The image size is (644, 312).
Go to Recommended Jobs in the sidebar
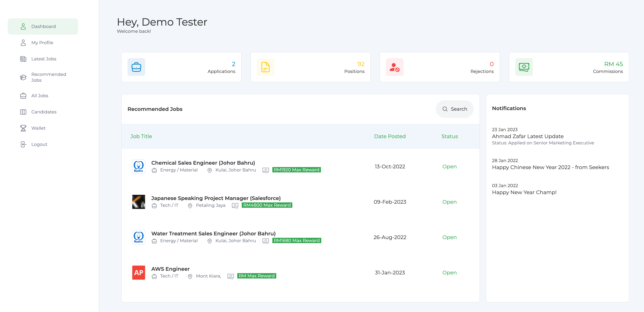(x=49, y=77)
